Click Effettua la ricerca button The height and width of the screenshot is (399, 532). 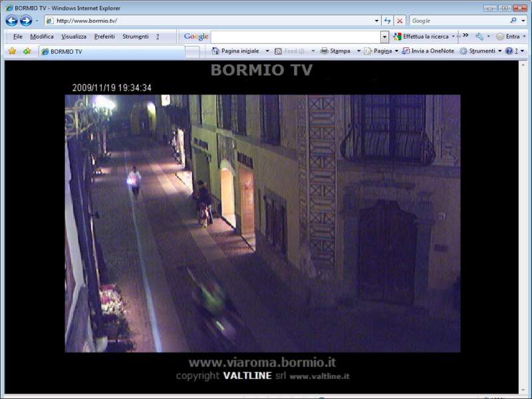pyautogui.click(x=422, y=37)
